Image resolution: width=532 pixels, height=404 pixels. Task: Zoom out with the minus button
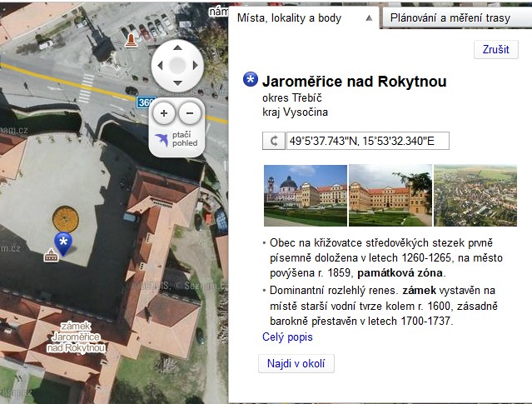(190, 113)
